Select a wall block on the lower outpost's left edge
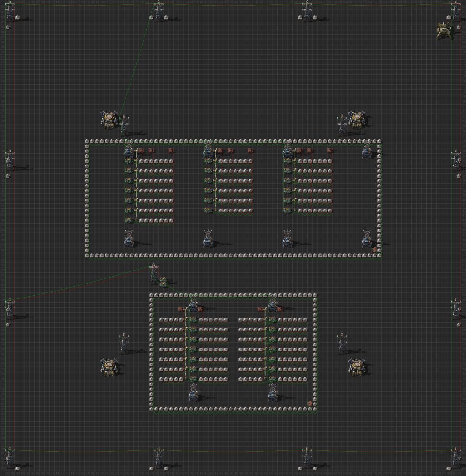This screenshot has height=476, width=466. click(150, 349)
